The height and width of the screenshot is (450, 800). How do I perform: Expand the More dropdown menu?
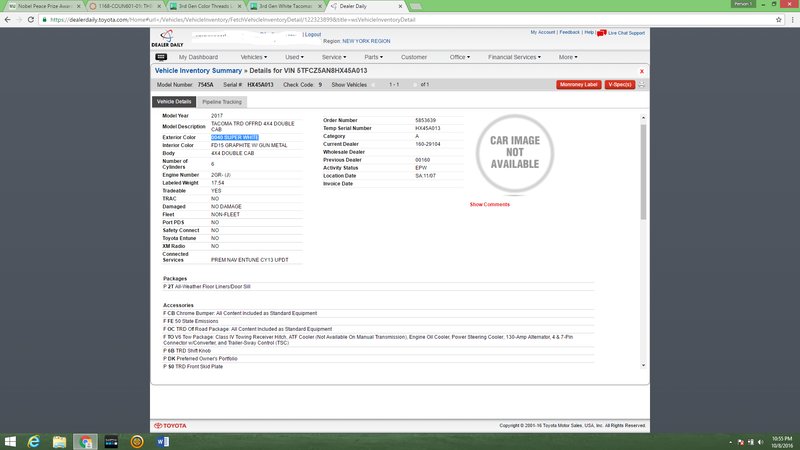pos(568,57)
